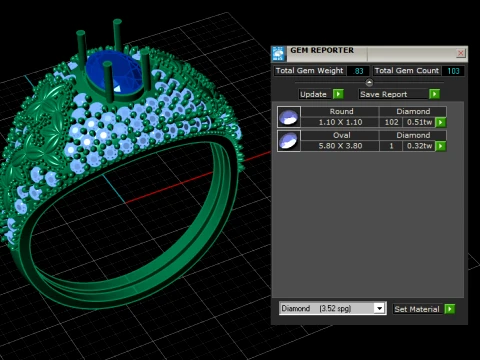Click the green arrow beside Save Report

(x=434, y=94)
